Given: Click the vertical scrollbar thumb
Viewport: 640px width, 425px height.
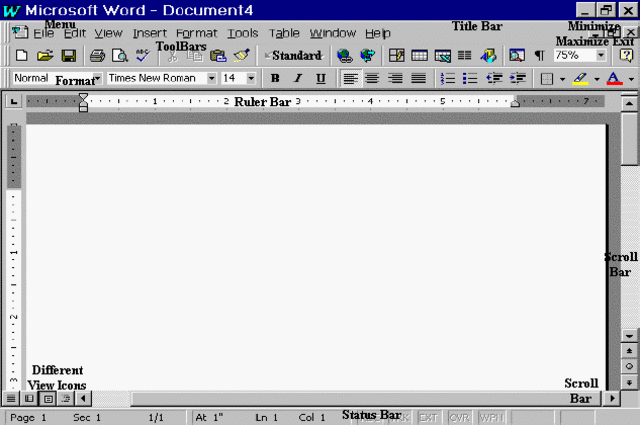Looking at the screenshot, I should (629, 138).
